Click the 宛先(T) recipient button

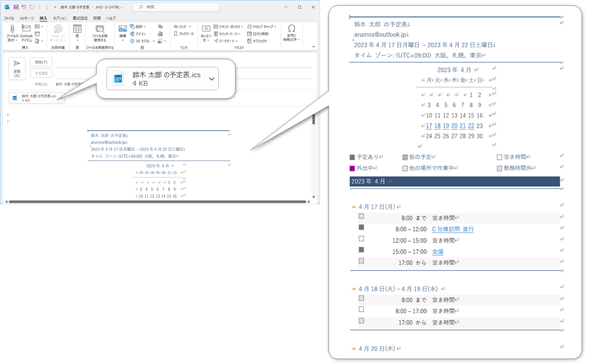[x=41, y=62]
